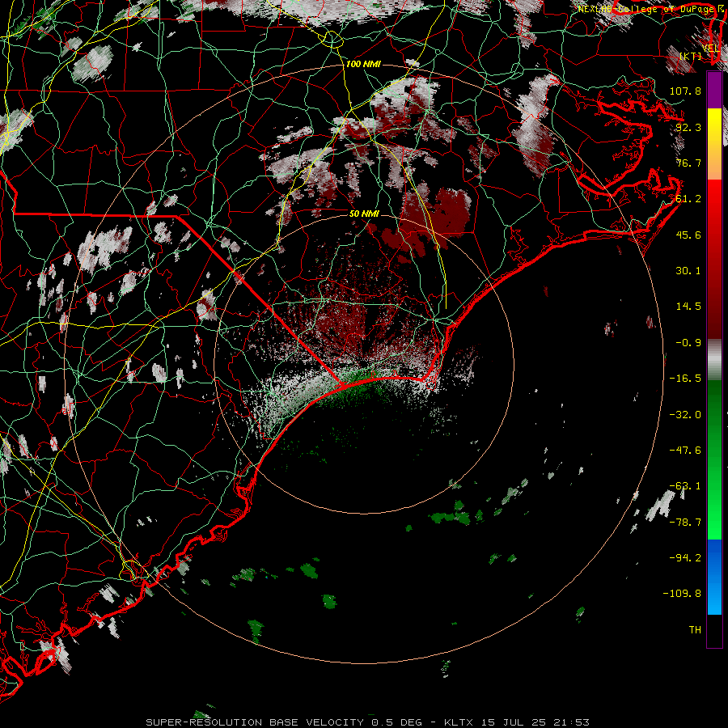Click the purple segment of the color bar
Image resolution: width=728 pixels, height=728 pixels.
(x=714, y=91)
